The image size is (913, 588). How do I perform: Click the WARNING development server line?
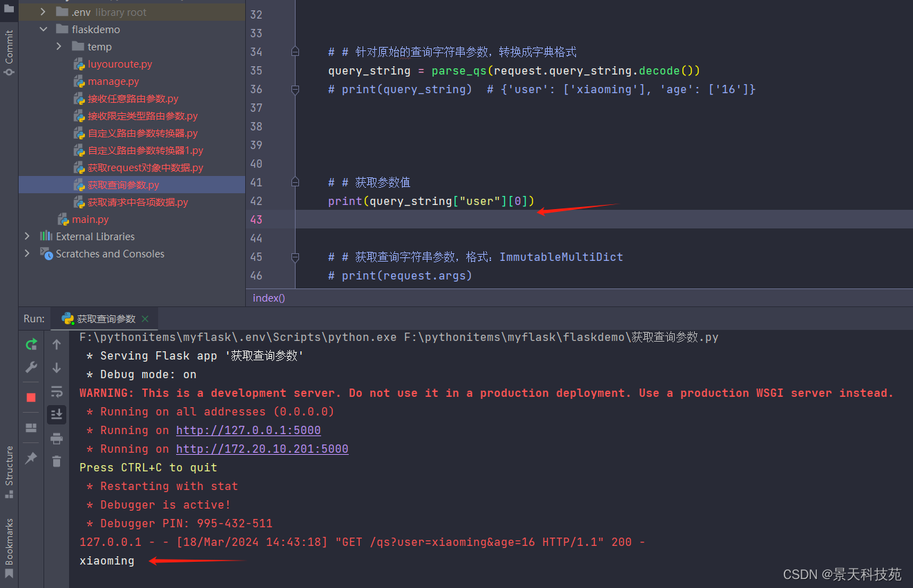(x=486, y=393)
